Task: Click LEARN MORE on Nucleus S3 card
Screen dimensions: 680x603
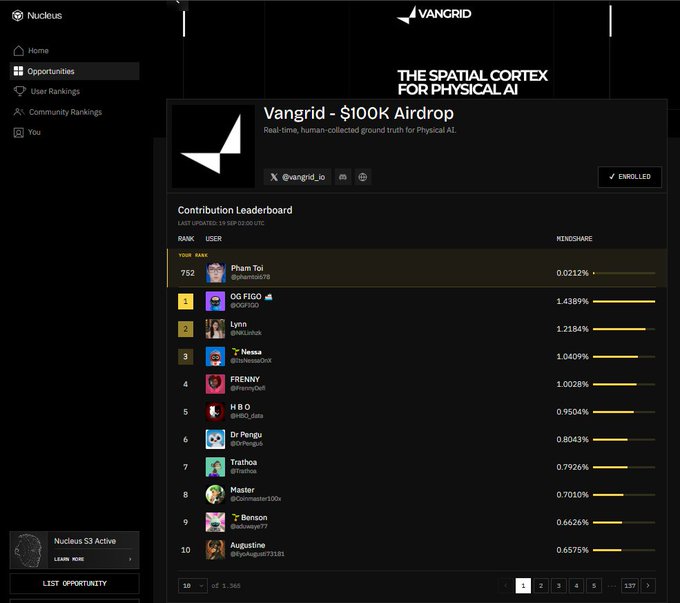Action: coord(69,559)
